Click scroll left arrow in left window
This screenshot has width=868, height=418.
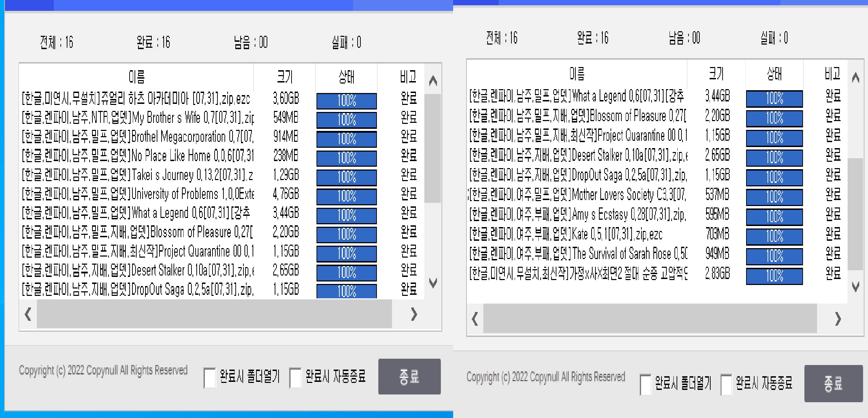pos(28,314)
